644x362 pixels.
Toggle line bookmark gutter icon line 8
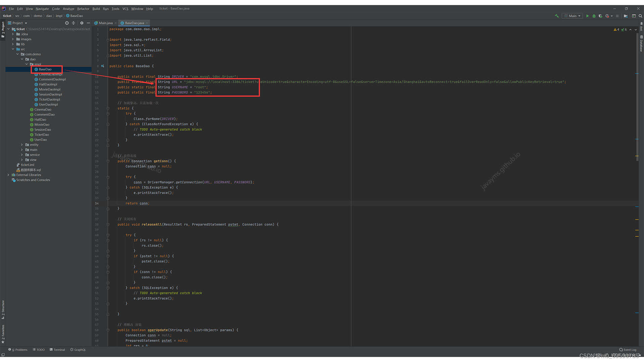tap(102, 66)
